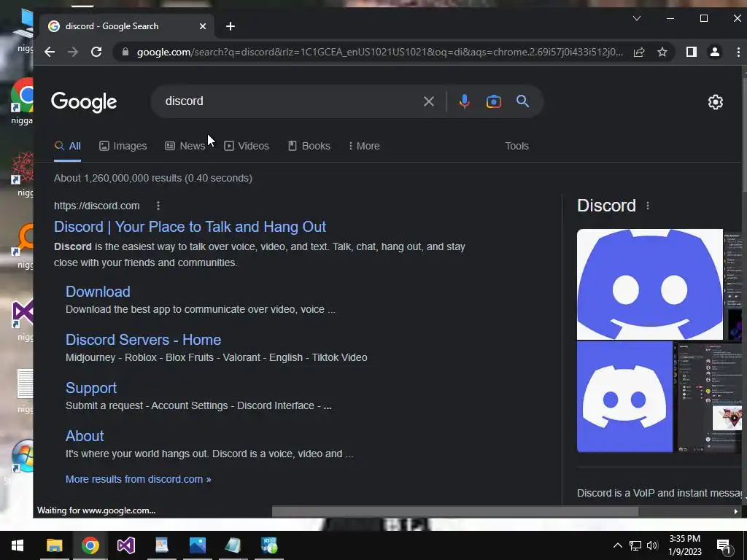
Task: Open the Discord knowledge panel options menu
Action: click(648, 206)
